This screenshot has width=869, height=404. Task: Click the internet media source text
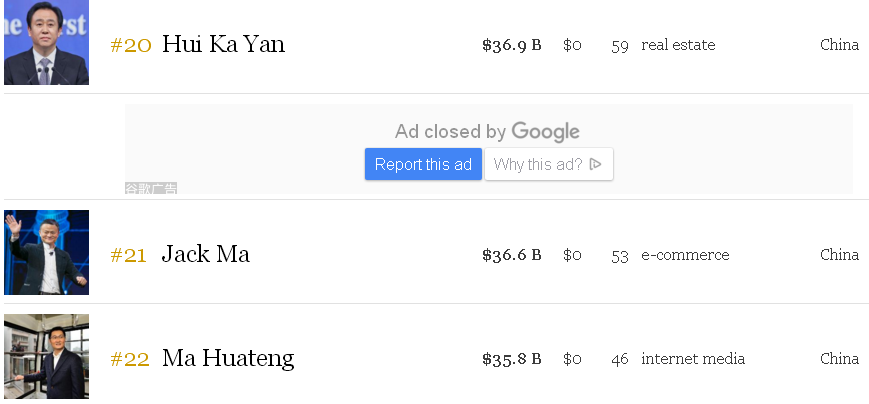[693, 359]
